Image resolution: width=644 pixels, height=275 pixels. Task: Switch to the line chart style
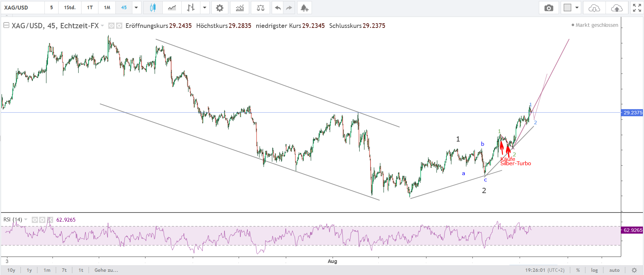click(x=172, y=8)
